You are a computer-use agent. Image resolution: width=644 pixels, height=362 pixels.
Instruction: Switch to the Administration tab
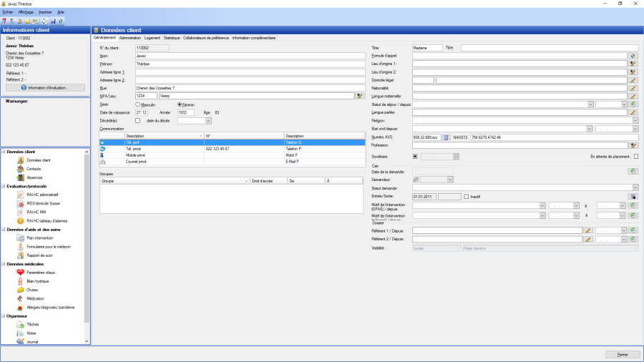tap(130, 37)
